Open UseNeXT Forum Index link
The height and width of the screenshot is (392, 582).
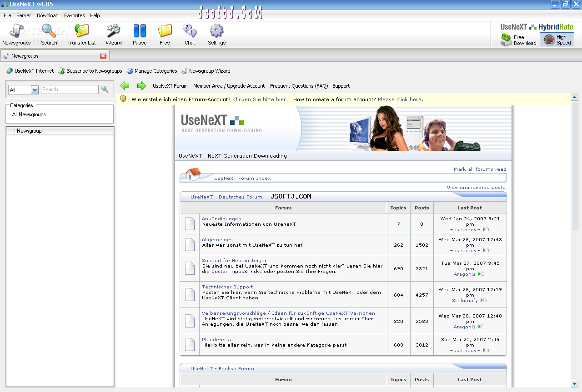[242, 178]
